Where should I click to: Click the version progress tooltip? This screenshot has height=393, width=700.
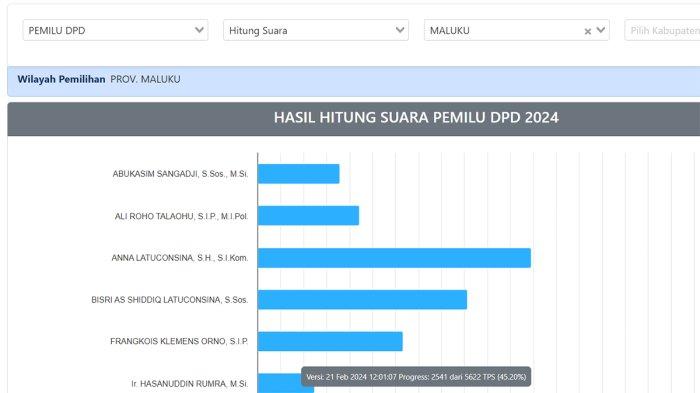pyautogui.click(x=416, y=377)
